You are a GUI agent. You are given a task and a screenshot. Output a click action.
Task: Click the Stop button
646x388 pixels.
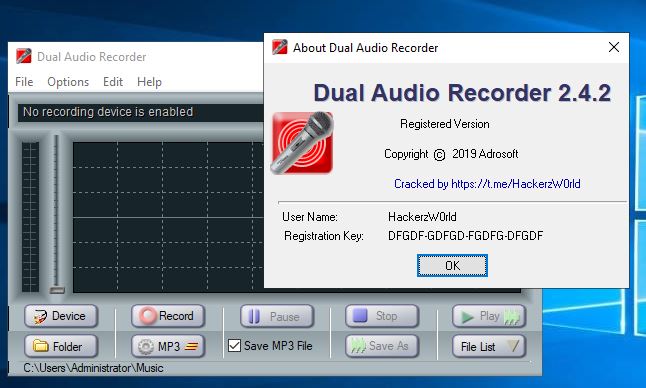pos(382,316)
